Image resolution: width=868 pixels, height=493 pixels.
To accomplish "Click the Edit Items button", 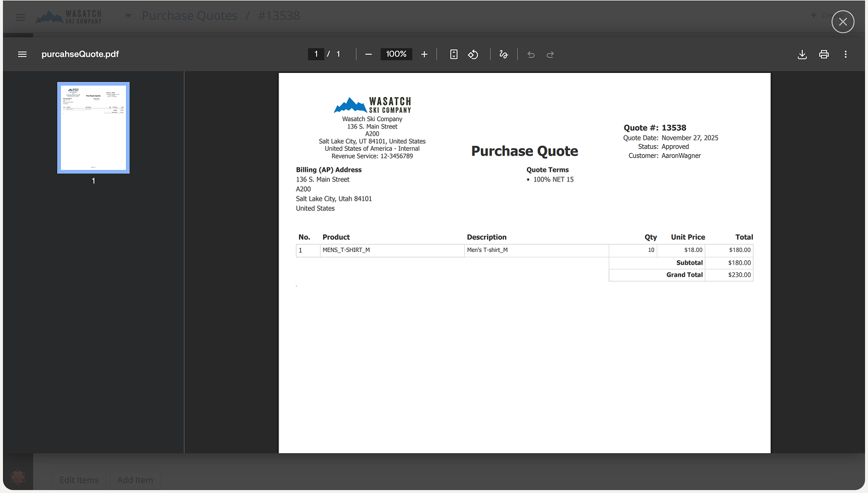I will [x=79, y=480].
